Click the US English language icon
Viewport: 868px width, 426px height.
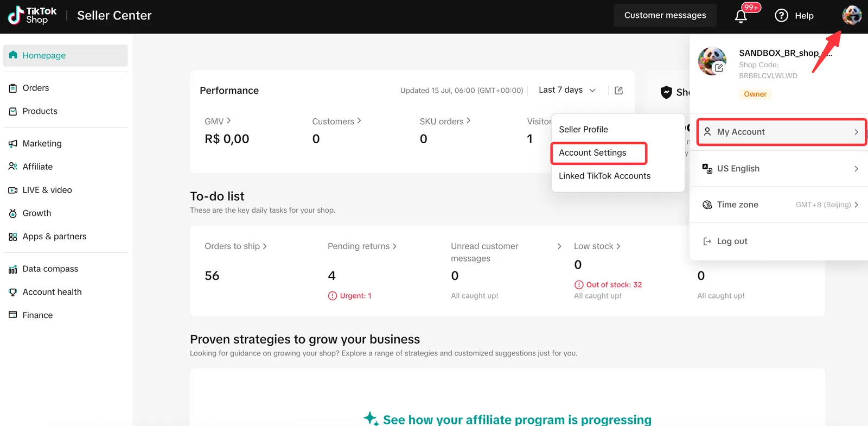(707, 168)
